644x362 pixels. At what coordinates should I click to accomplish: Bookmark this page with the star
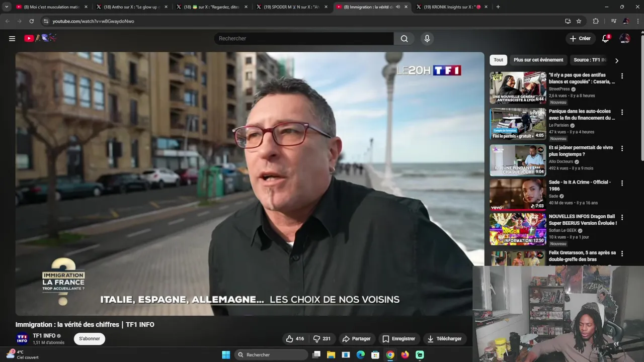click(x=579, y=21)
